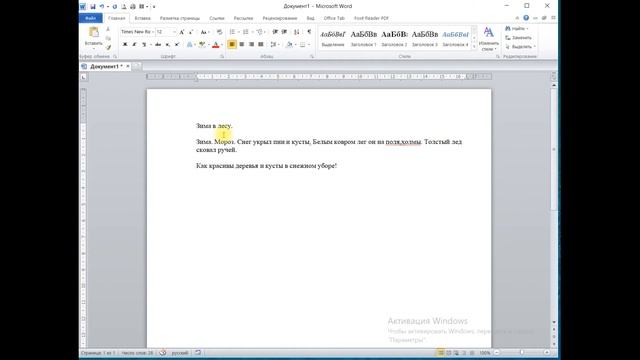
Task: Click the Заменить (Replace) button
Action: pyautogui.click(x=518, y=38)
